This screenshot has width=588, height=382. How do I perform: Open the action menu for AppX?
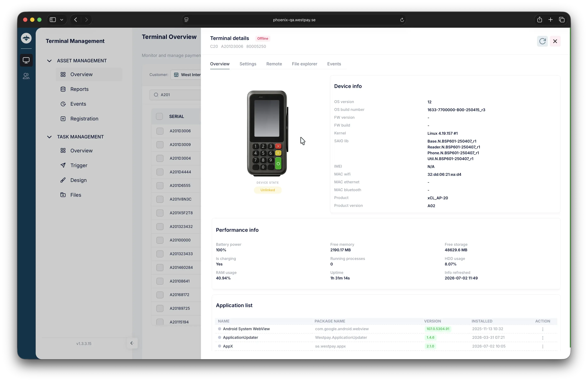(x=543, y=346)
